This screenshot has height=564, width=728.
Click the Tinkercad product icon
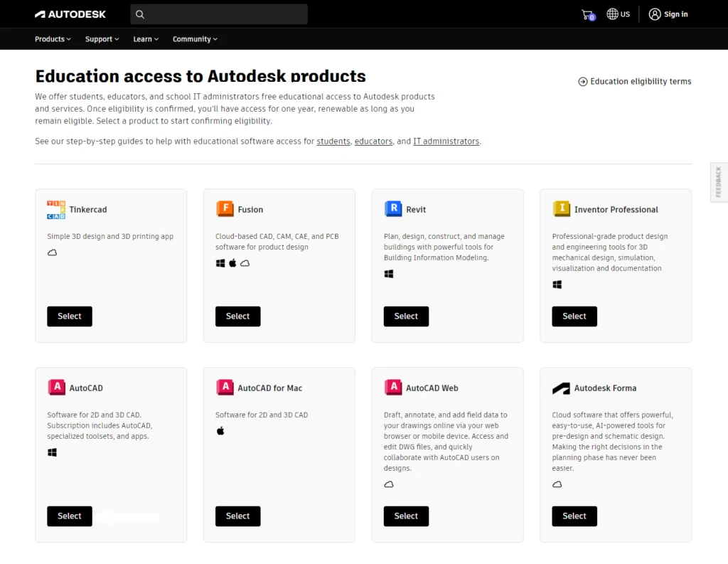56,210
